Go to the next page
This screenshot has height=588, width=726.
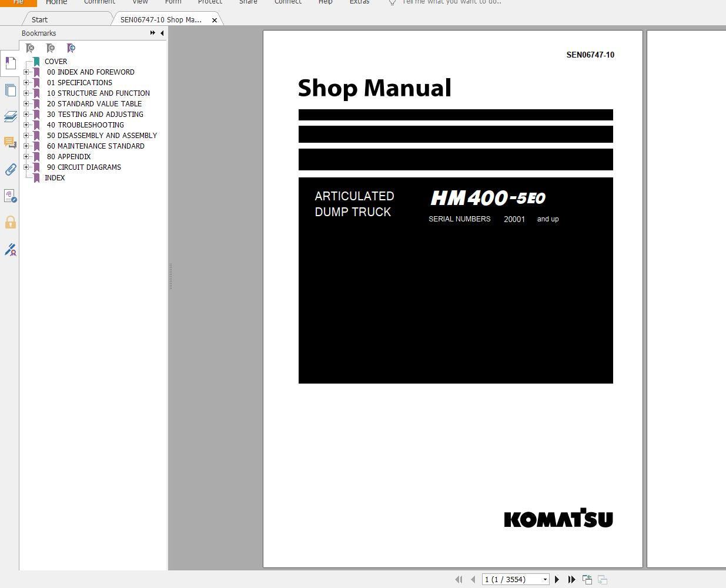[x=557, y=580]
